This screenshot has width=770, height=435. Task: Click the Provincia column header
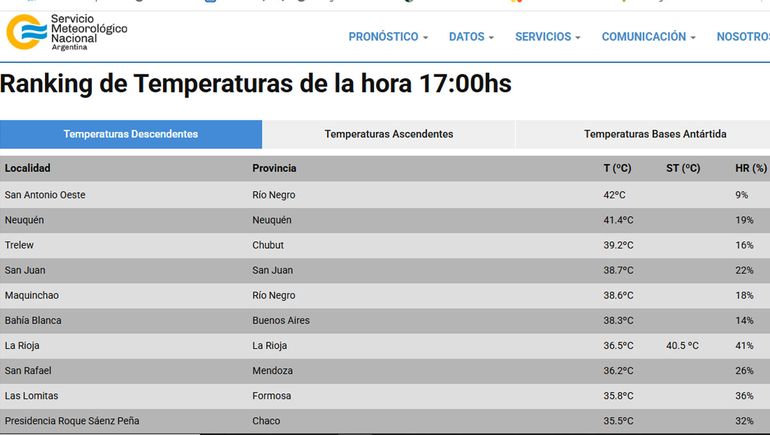coord(274,168)
